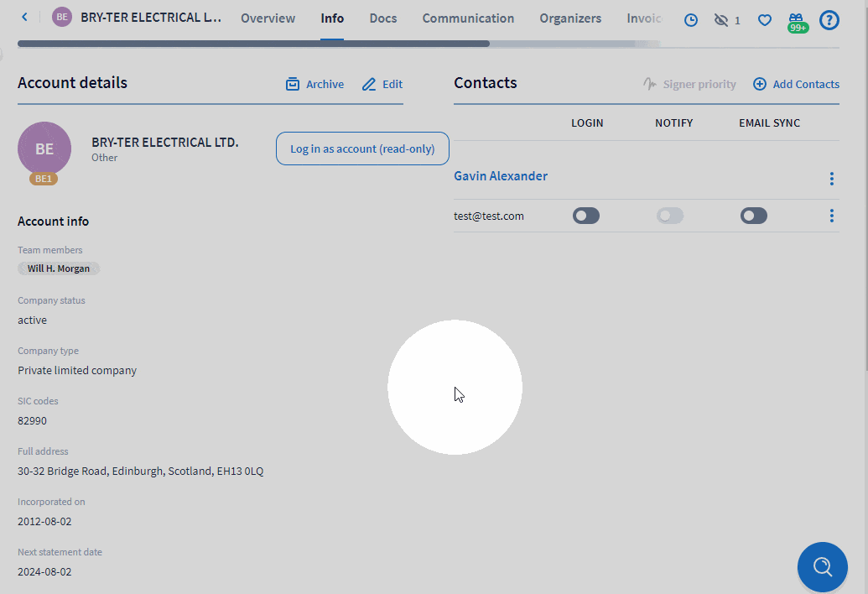
Task: Click Log in as account (read-only)
Action: [362, 148]
